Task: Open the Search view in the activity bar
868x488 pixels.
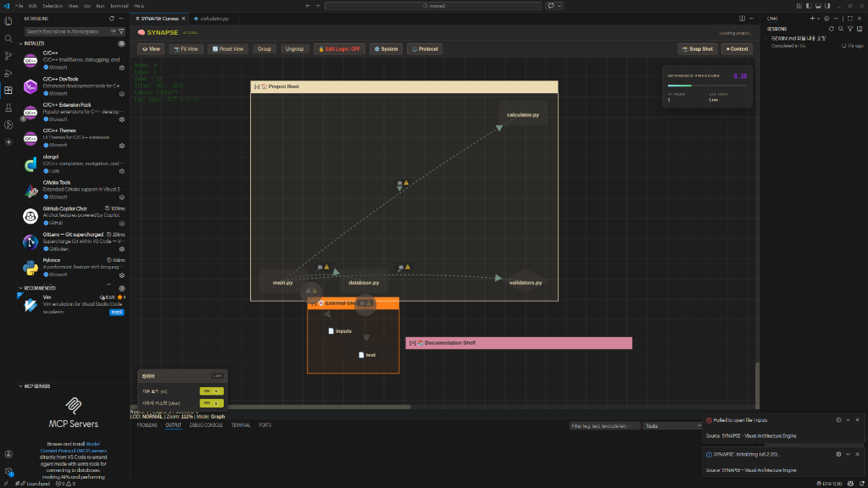Action: (8, 38)
